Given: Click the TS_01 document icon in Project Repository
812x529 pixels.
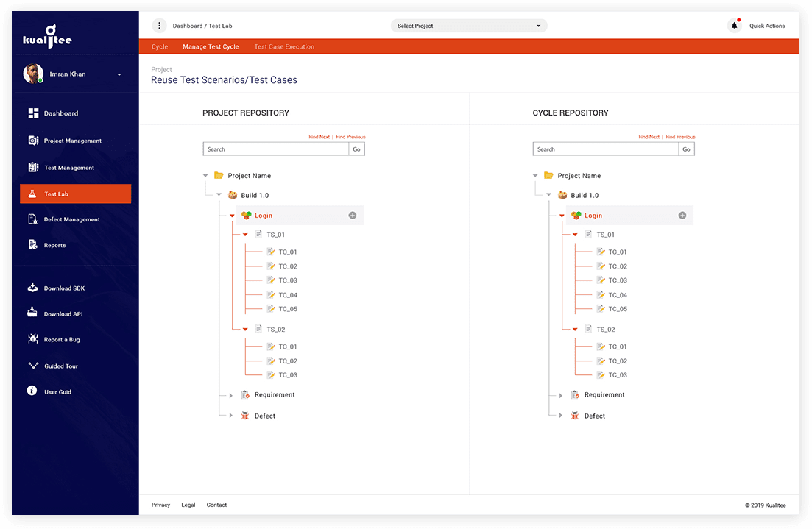Looking at the screenshot, I should (258, 235).
